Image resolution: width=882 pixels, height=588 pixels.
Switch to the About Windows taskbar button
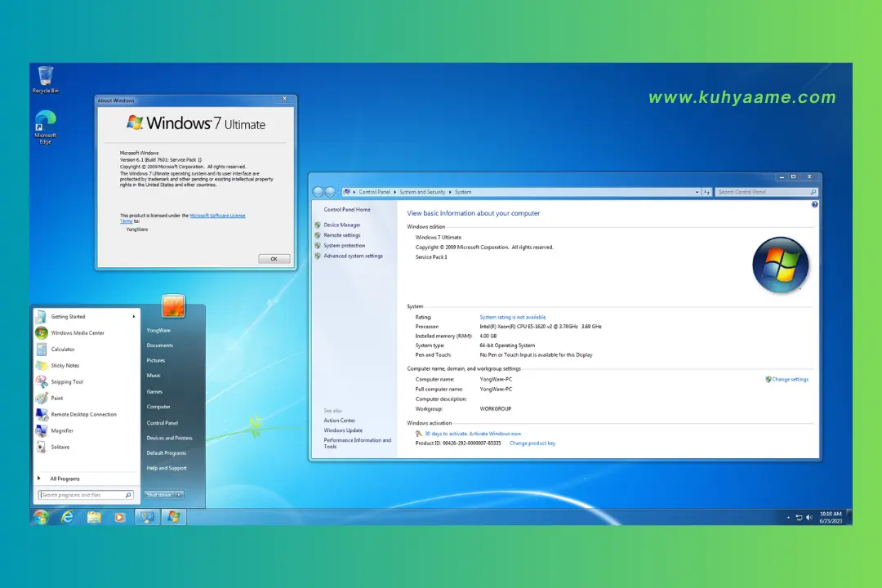(x=174, y=516)
